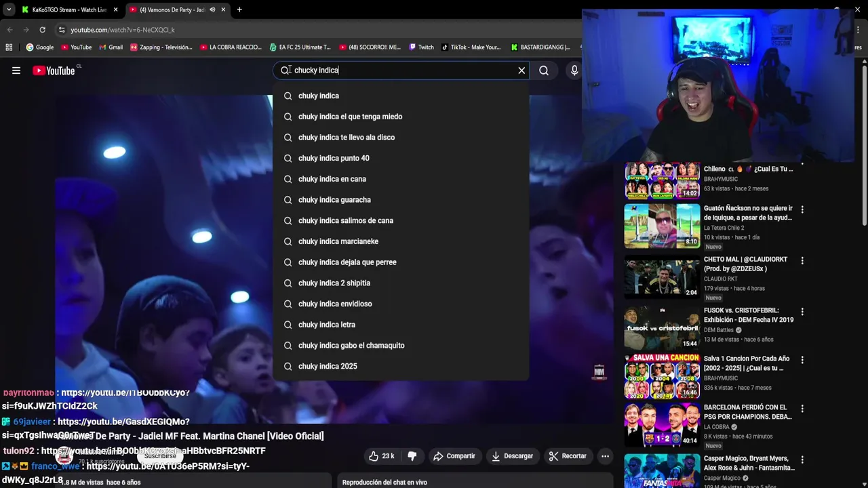The image size is (868, 488).
Task: Open YouTube bookmark
Action: click(x=76, y=47)
